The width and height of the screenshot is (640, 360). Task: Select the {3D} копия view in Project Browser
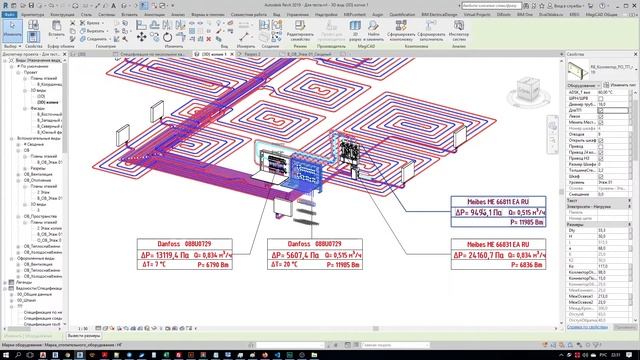click(48, 102)
